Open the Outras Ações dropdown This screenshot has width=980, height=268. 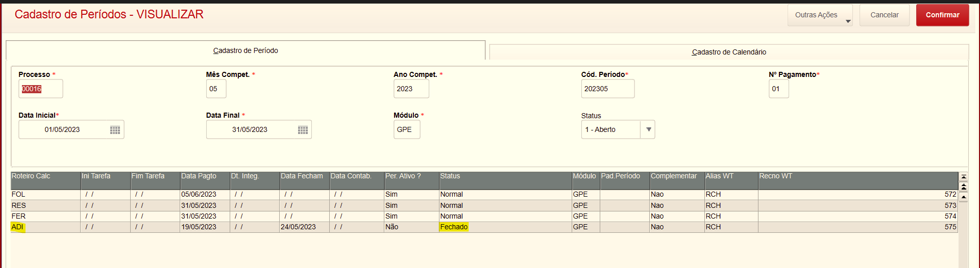pos(820,15)
